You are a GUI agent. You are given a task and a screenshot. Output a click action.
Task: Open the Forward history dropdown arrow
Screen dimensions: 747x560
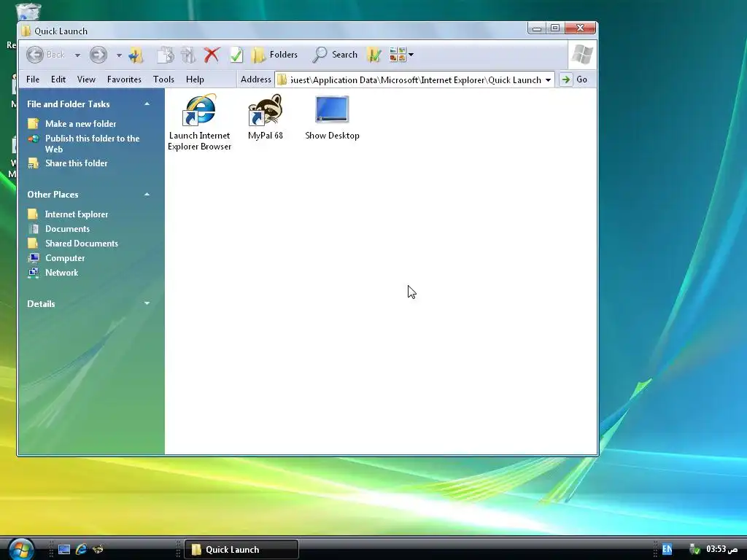point(119,55)
